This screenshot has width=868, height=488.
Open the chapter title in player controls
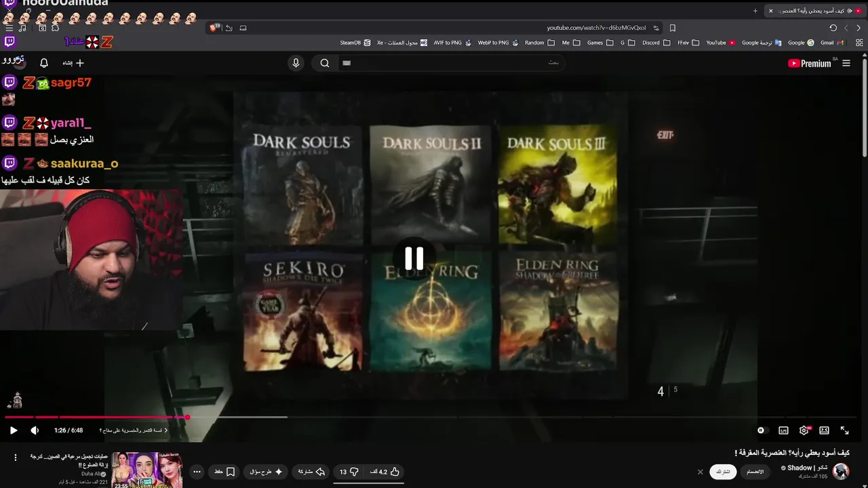(x=134, y=430)
